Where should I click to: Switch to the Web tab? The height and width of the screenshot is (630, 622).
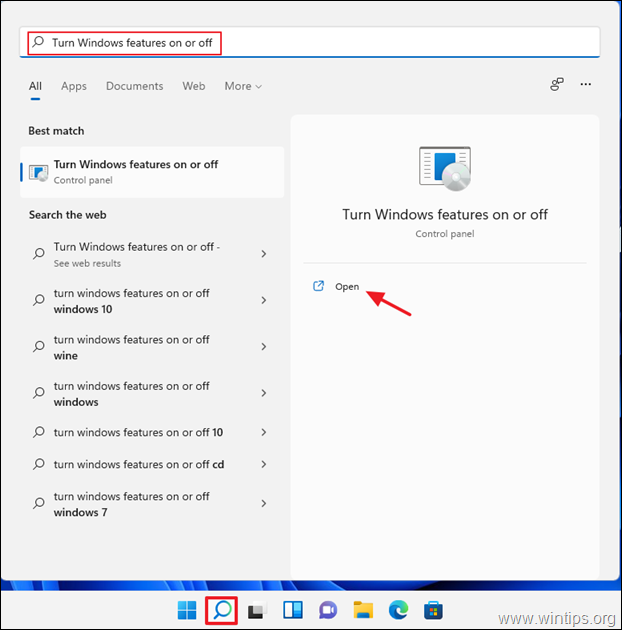coord(194,86)
